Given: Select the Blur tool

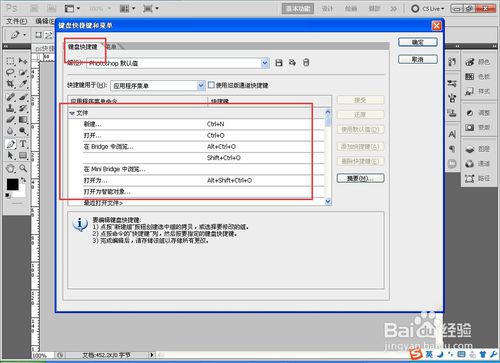Looking at the screenshot, I should coord(10,131).
